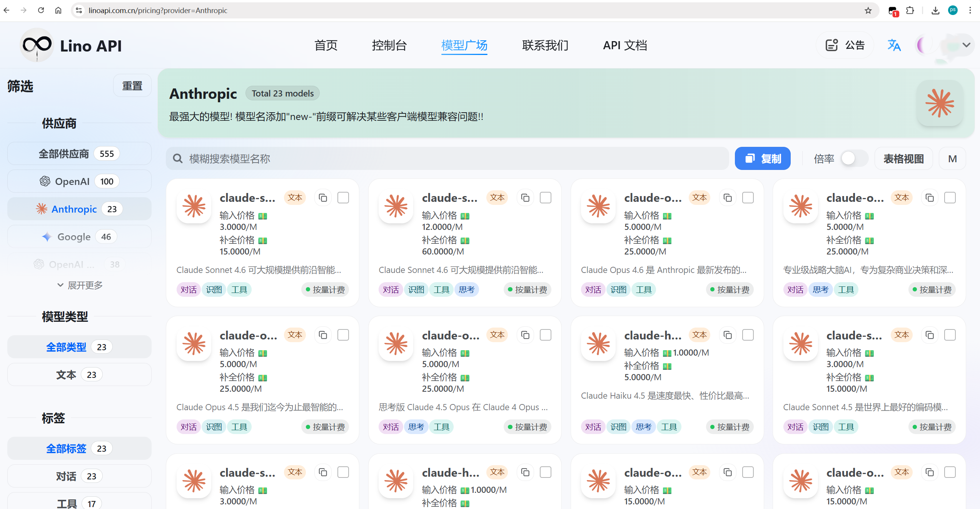The height and width of the screenshot is (509, 980).
Task: View site information next to the address
Action: 79,10
